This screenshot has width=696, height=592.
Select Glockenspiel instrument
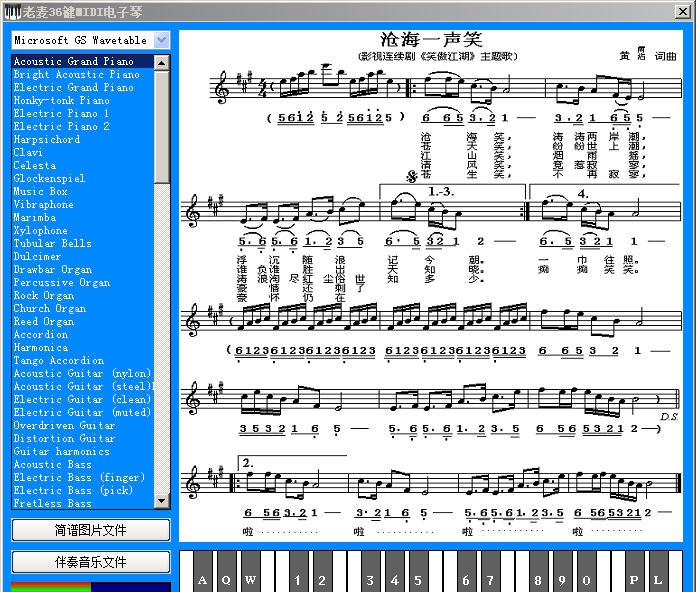coord(83,178)
